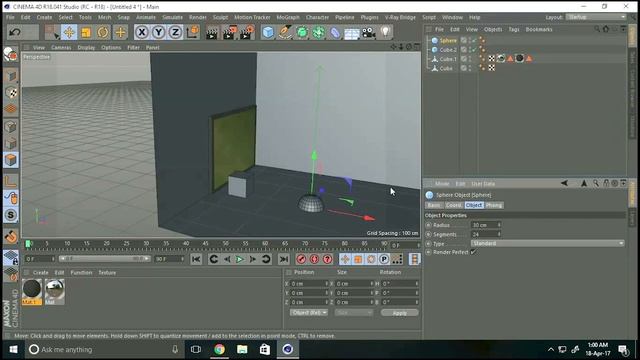Screen dimensions: 640x360
Task: Toggle X axis lock
Action: pyautogui.click(x=142, y=32)
